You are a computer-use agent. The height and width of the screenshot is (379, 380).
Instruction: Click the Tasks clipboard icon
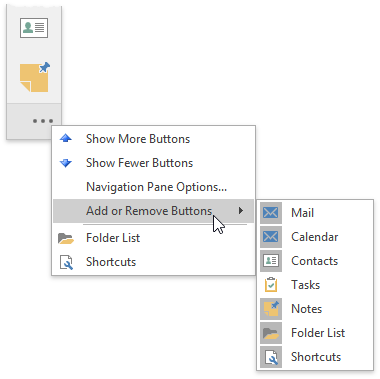[271, 285]
